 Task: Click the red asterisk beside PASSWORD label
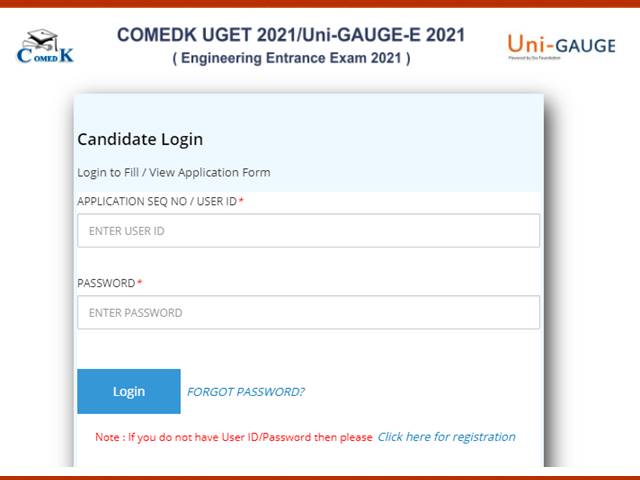pyautogui.click(x=140, y=282)
